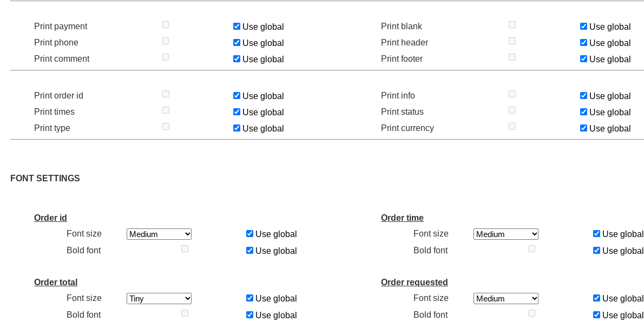644x328 pixels.
Task: Toggle Use global for Order time font size
Action: (x=596, y=234)
